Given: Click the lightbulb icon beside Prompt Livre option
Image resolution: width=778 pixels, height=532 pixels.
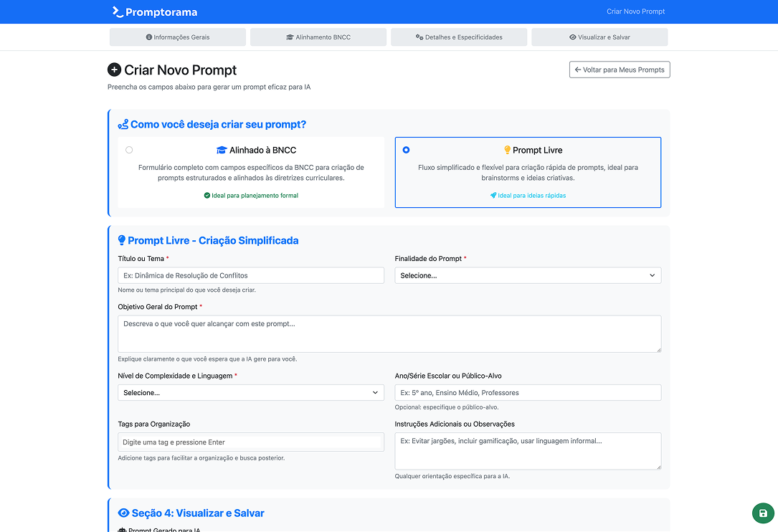Looking at the screenshot, I should [508, 151].
